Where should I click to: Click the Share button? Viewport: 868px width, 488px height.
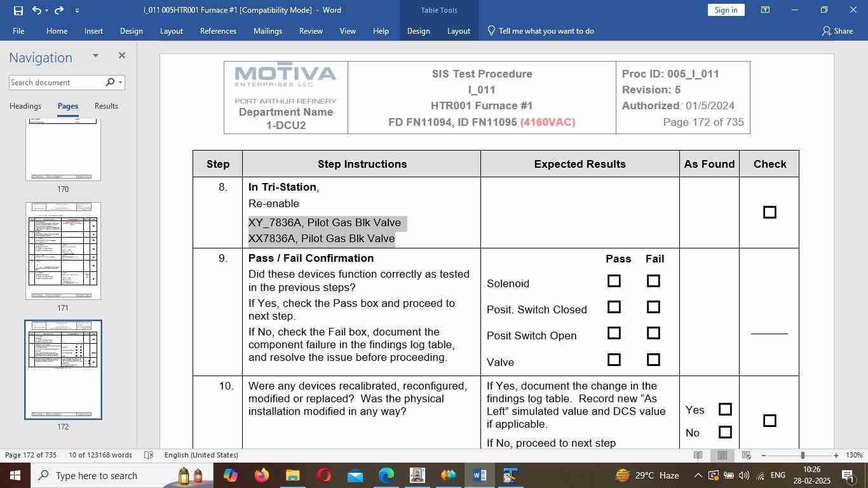pyautogui.click(x=837, y=31)
